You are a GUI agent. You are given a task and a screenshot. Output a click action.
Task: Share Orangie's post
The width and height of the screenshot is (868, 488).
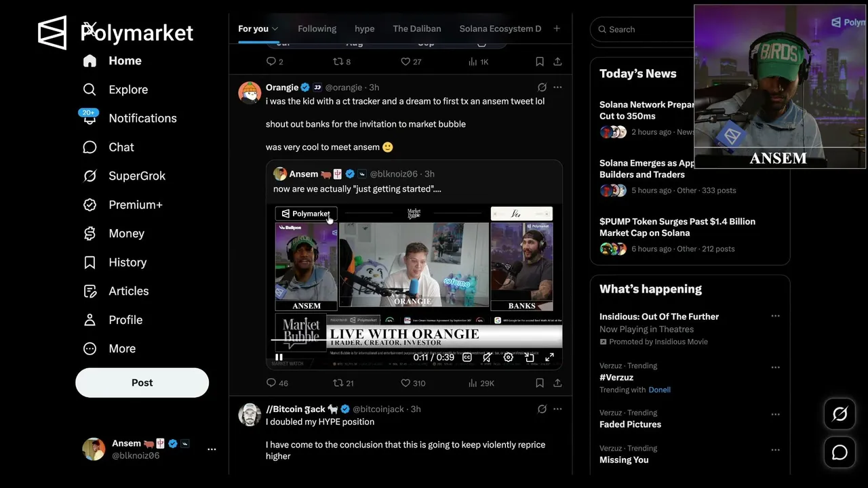(557, 383)
